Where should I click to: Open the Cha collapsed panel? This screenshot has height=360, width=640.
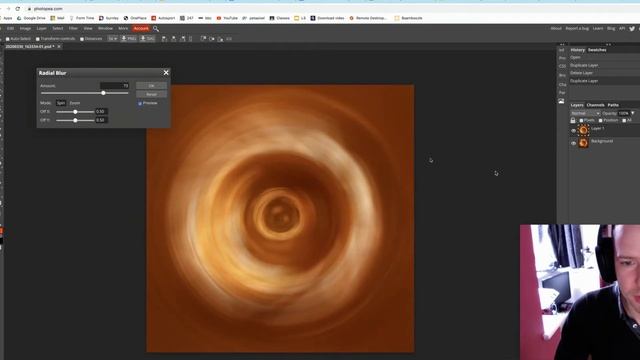pyautogui.click(x=562, y=84)
